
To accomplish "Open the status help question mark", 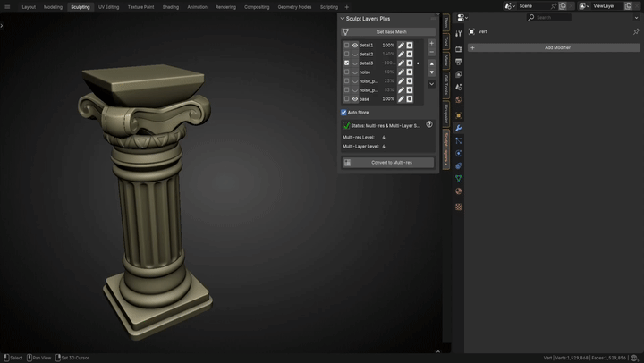I will (429, 124).
